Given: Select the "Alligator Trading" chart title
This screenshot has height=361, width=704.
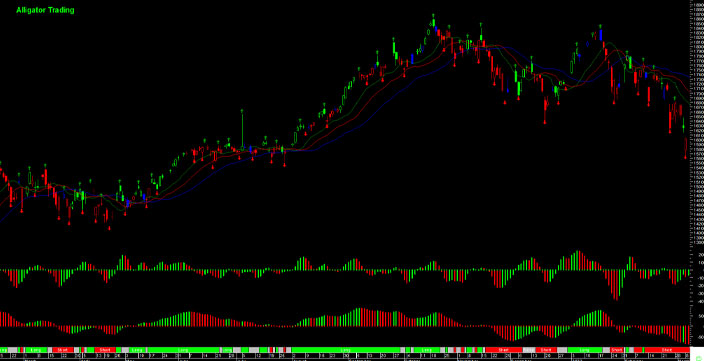Looking at the screenshot, I should (45, 10).
